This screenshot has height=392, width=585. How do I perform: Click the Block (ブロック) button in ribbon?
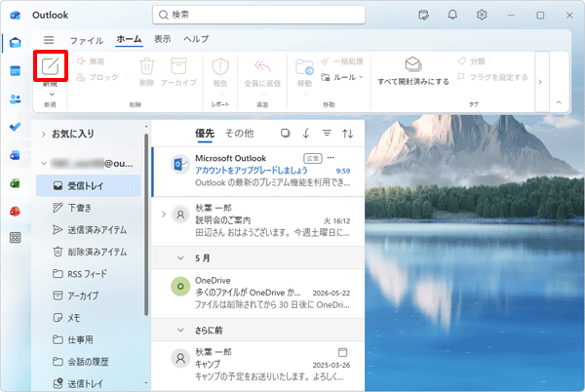(x=97, y=77)
